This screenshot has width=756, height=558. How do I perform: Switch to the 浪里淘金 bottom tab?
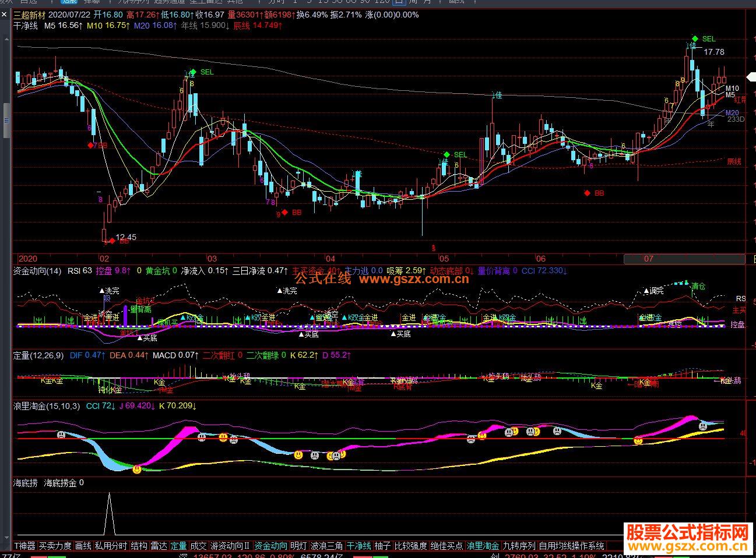pos(483,546)
